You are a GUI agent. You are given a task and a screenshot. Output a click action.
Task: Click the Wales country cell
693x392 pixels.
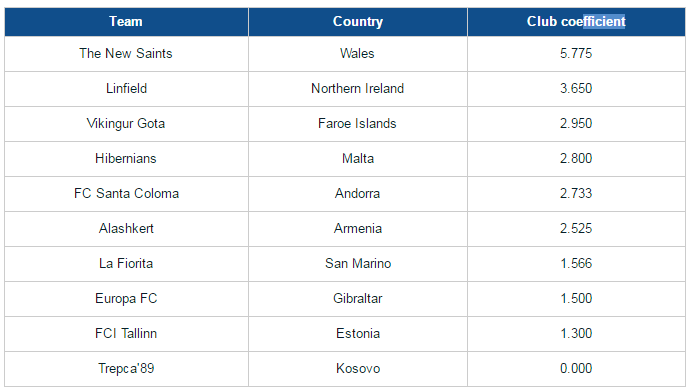pos(358,53)
